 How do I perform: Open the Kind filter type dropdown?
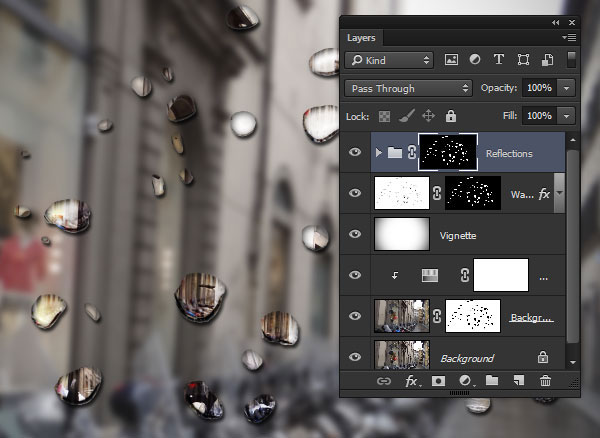pos(390,60)
